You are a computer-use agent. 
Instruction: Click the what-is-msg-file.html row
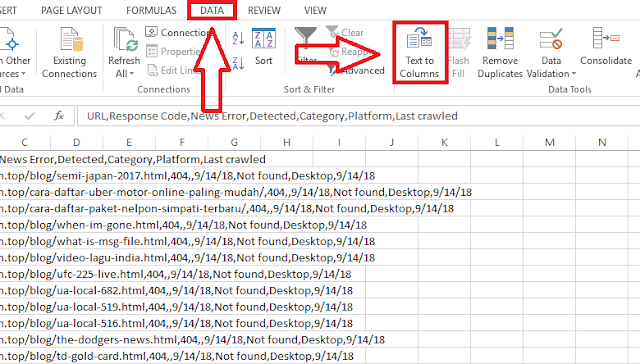point(187,241)
